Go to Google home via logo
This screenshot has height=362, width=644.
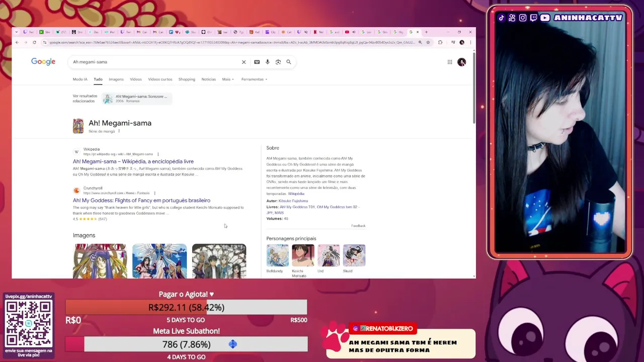[x=43, y=61]
